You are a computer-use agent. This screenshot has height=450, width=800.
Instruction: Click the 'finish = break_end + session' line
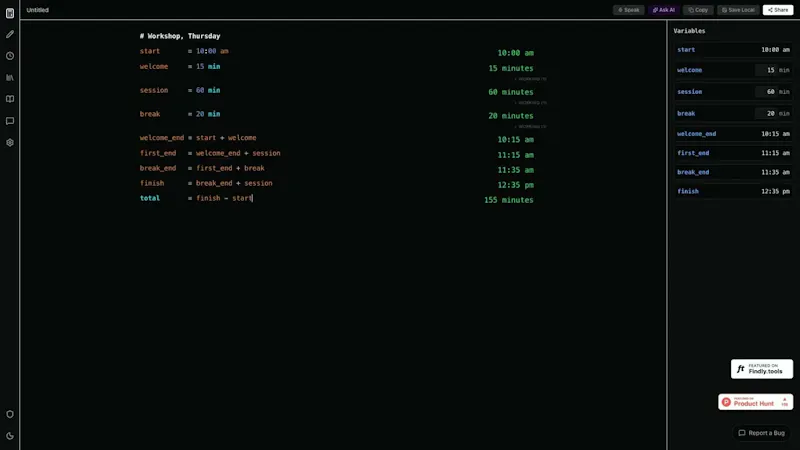tap(206, 183)
